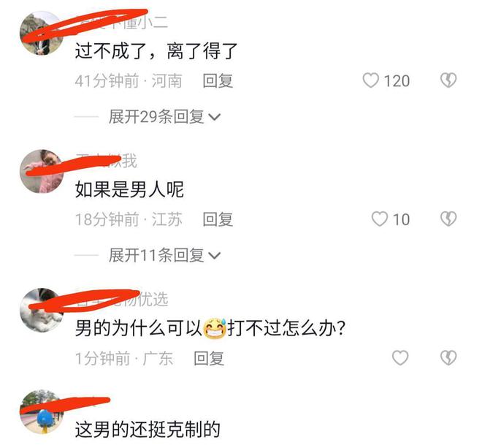The width and height of the screenshot is (482, 448).
Task: Like the 如果是男人呢 comment
Action: pyautogui.click(x=380, y=219)
